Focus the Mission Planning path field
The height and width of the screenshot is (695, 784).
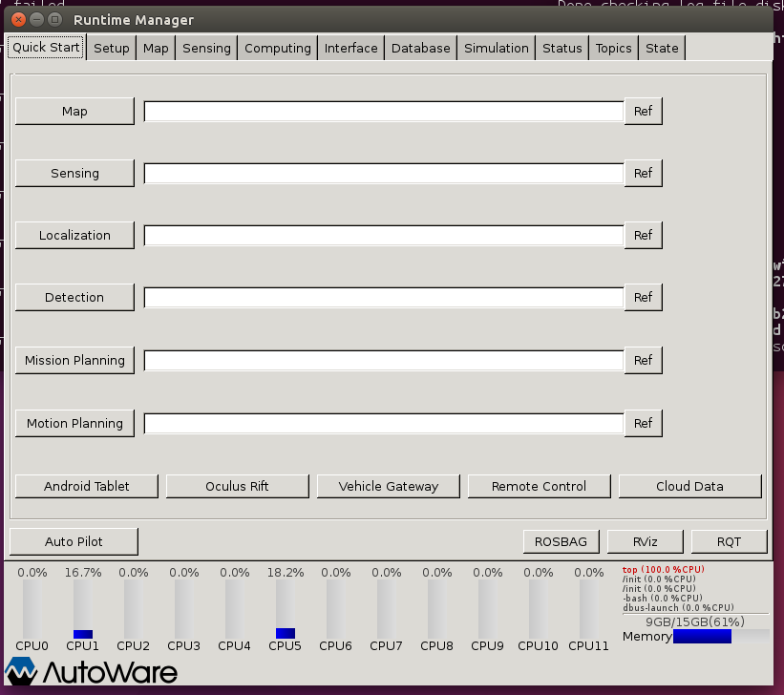click(x=384, y=360)
